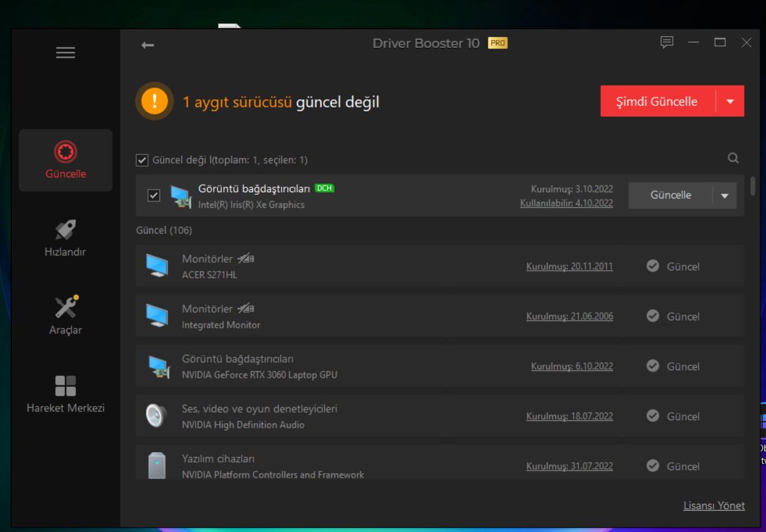The width and height of the screenshot is (766, 532).
Task: Toggle the Güncel değil select-all checkbox
Action: point(142,160)
